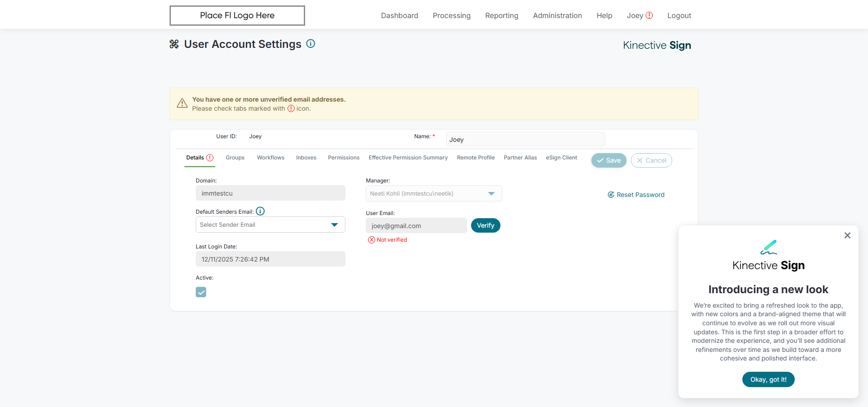Toggle the Active checkbox
The width and height of the screenshot is (868, 407).
click(x=201, y=292)
